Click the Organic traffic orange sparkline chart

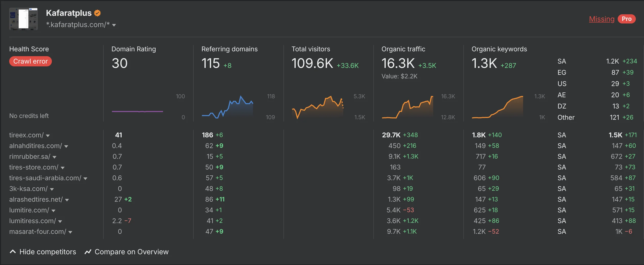pyautogui.click(x=407, y=107)
